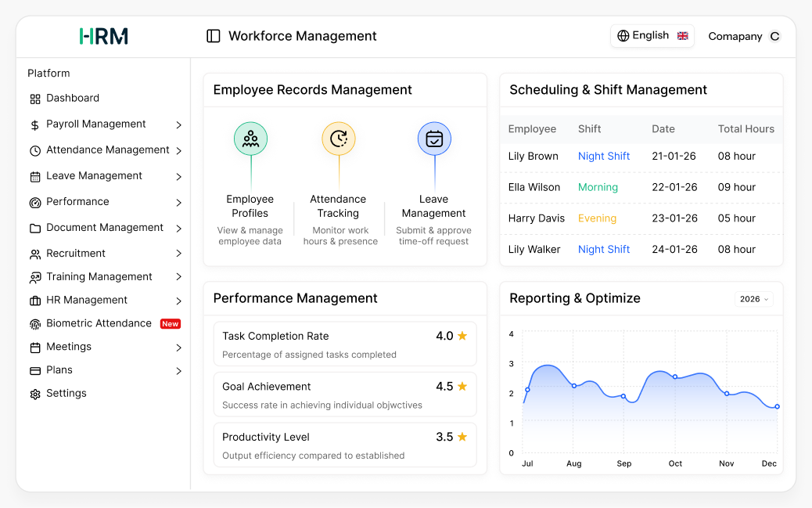Screen dimensions: 812x508
Task: Open the 2026 year dropdown
Action: coord(753,298)
